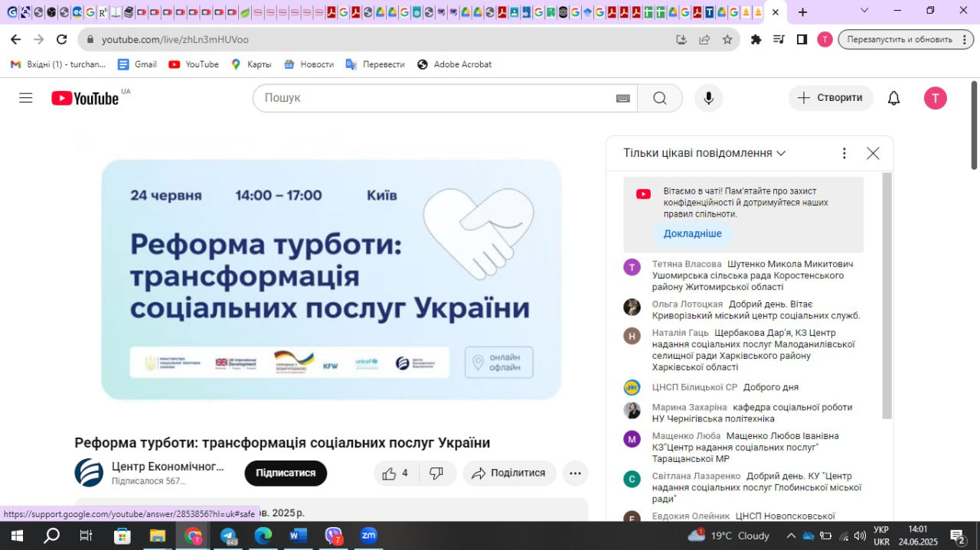Click chat author 'Тетяна Власова'
The width and height of the screenshot is (980, 550).
687,264
